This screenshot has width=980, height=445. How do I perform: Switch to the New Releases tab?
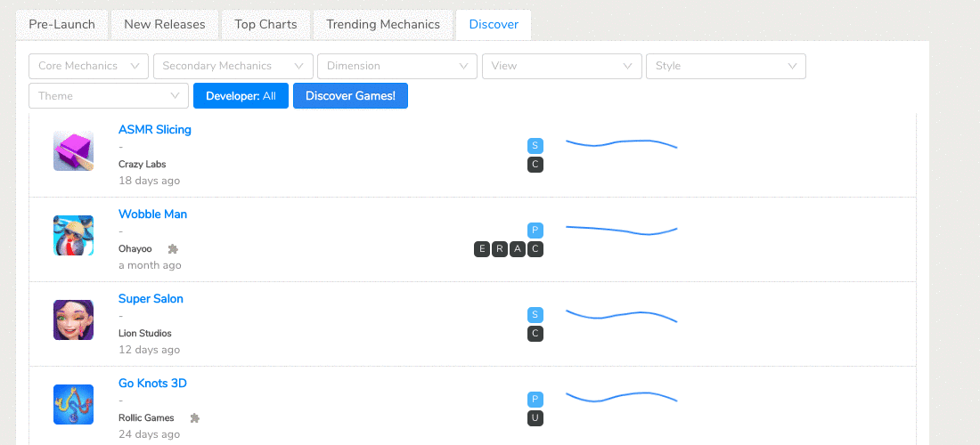(165, 25)
